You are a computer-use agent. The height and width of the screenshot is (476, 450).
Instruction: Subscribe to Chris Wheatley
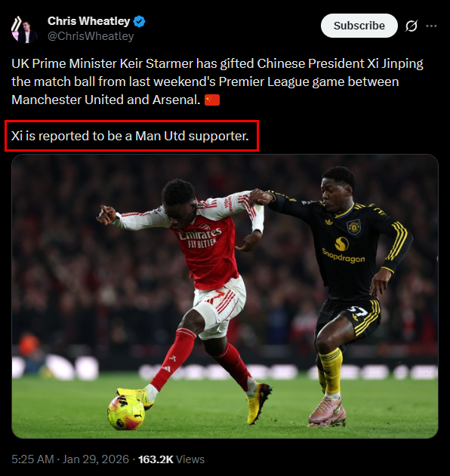359,26
